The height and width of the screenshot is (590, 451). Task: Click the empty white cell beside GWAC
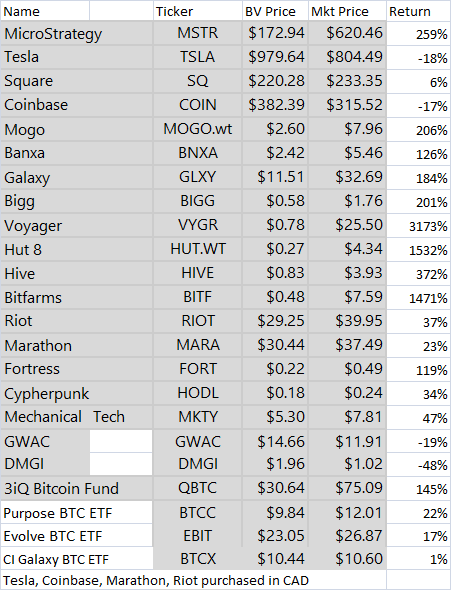[121, 441]
